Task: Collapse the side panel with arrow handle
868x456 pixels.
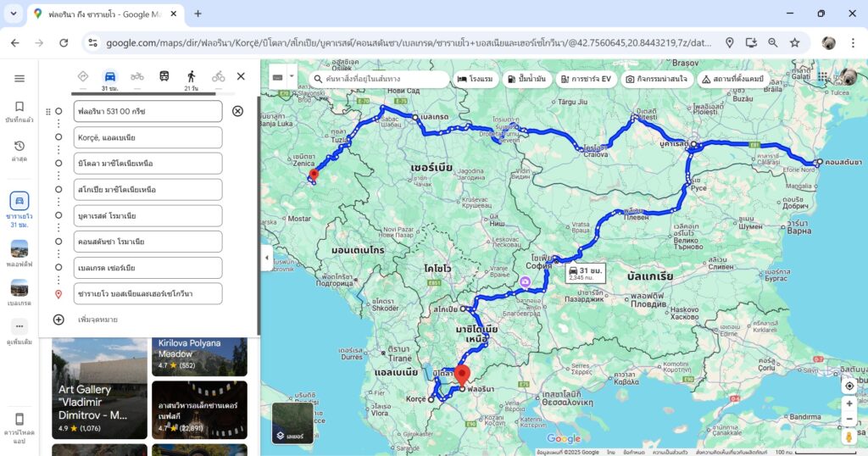Action: click(266, 257)
